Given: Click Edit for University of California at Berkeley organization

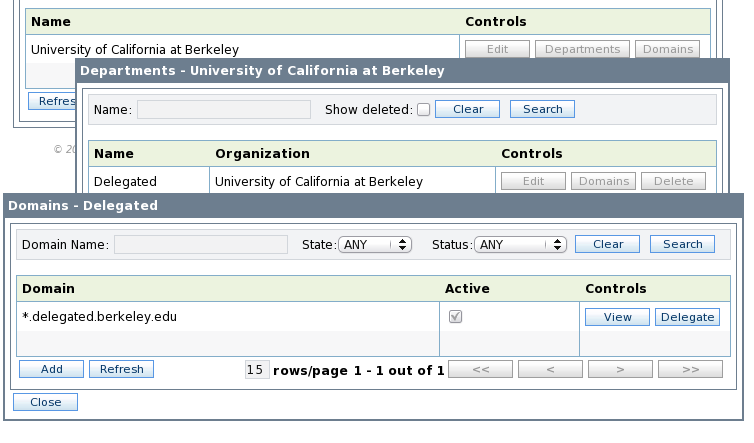Looking at the screenshot, I should (497, 49).
